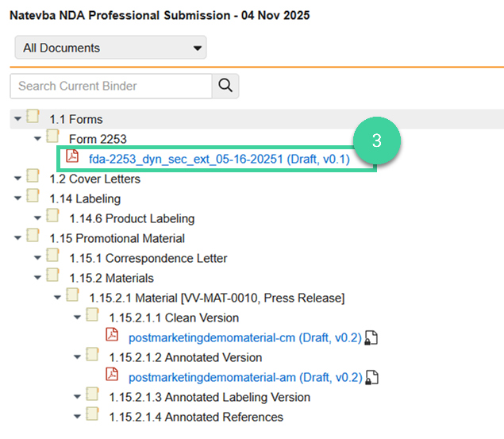Screen dimensions: 504x439
Task: Open fda-2253_dyn_sec_ext_05-16-20251 document link
Action: coord(219,159)
